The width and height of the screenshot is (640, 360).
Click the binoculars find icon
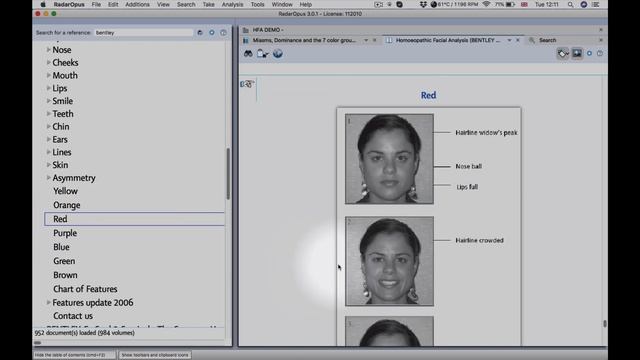248,54
